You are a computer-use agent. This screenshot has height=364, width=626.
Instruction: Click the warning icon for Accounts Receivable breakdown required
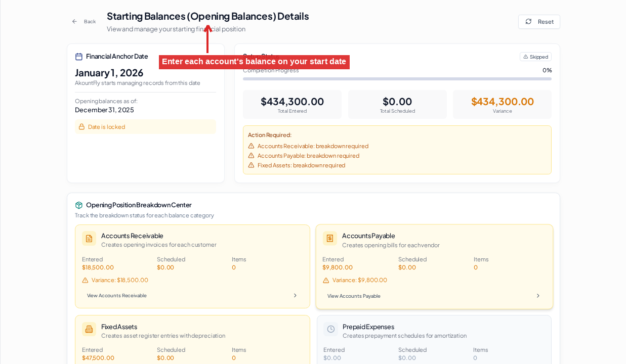251,146
